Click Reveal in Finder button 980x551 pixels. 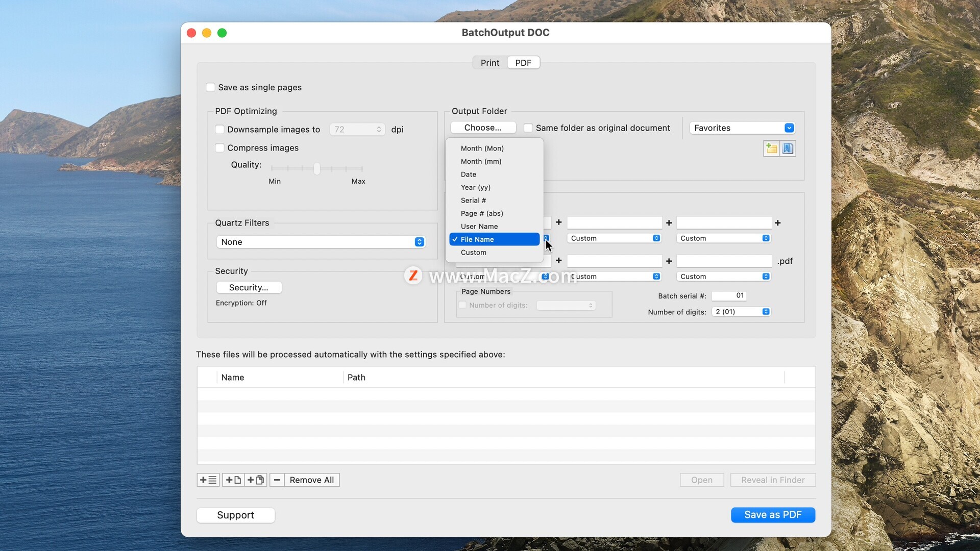[x=773, y=480]
